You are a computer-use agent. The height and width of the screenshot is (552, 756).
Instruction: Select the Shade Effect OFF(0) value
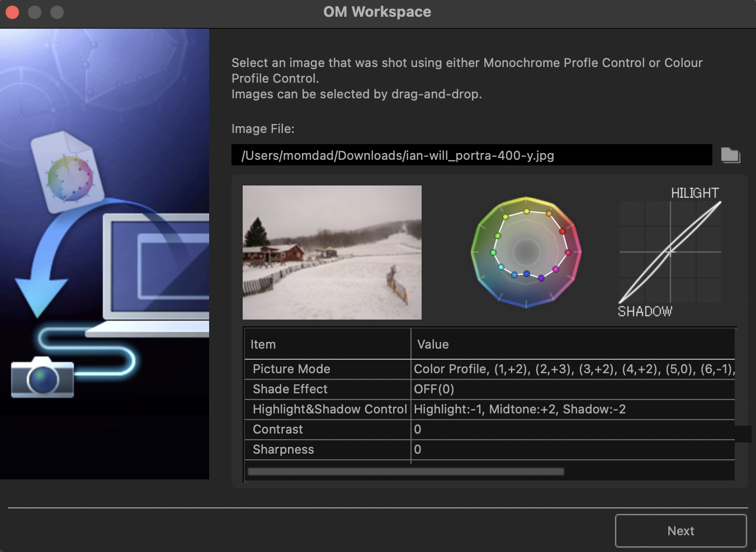click(434, 389)
